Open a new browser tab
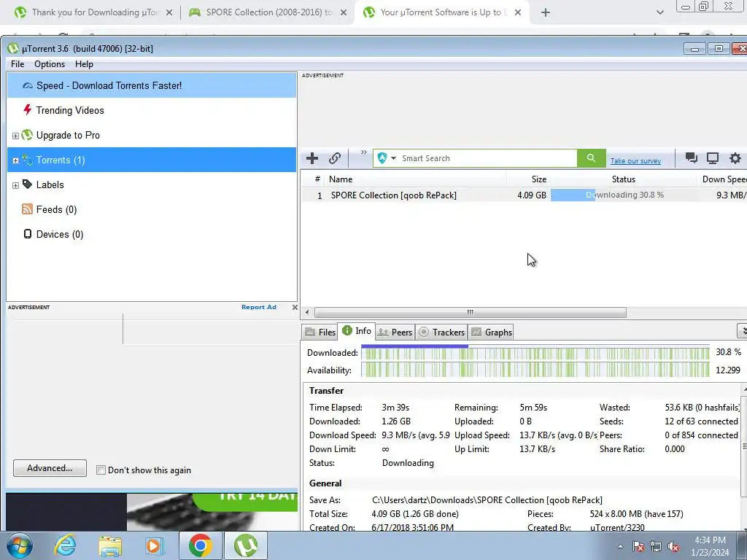This screenshot has width=747, height=560. pos(546,12)
